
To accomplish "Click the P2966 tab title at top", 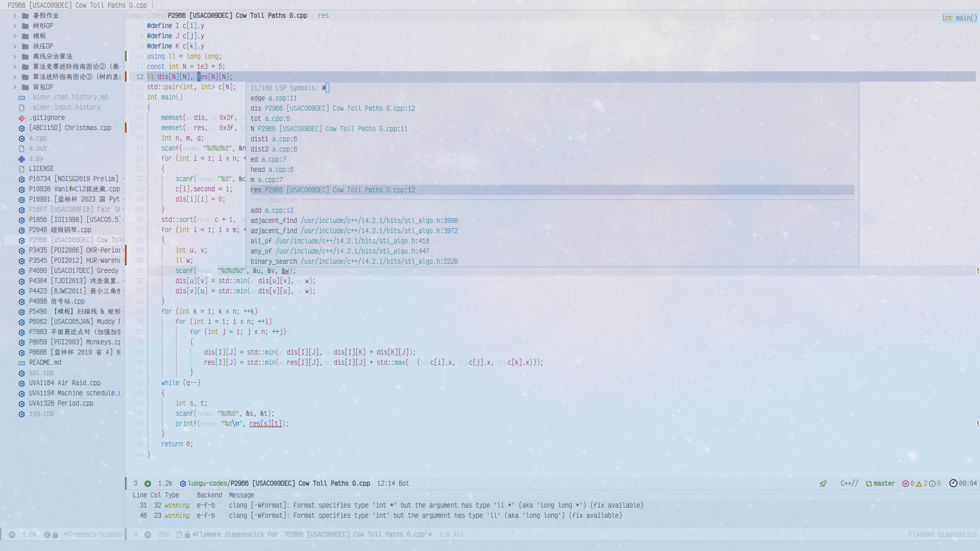I will tap(77, 5).
